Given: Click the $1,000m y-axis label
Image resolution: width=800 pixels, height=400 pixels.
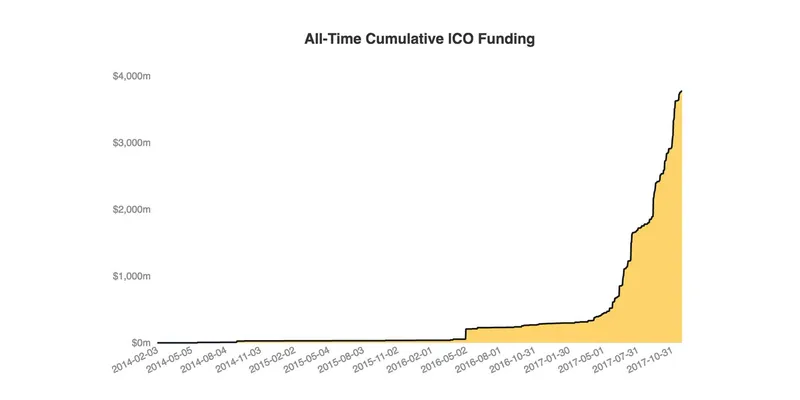Looking at the screenshot, I should click(131, 276).
